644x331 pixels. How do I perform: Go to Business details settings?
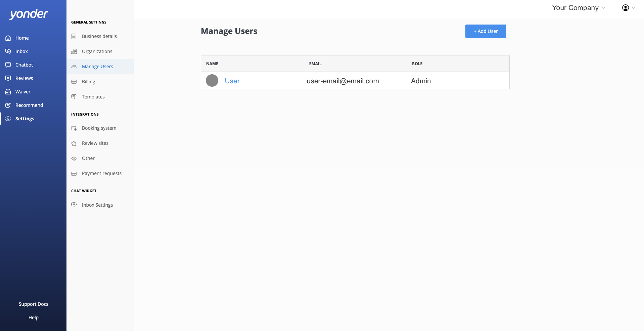tap(100, 36)
